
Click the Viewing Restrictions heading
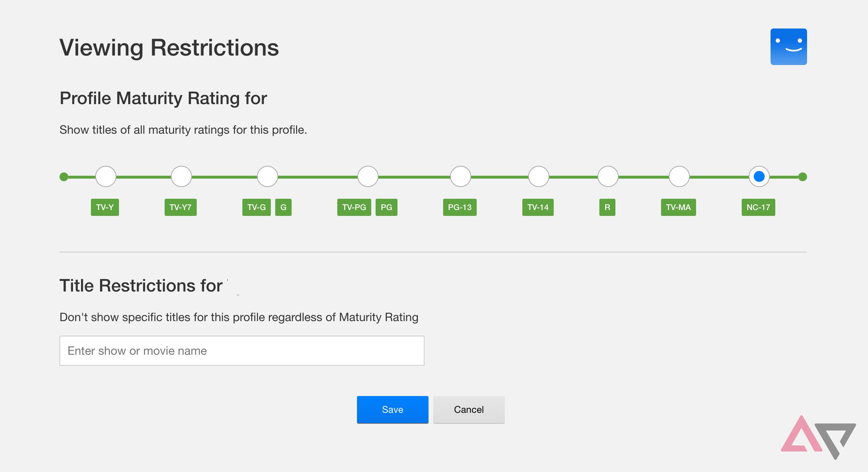pyautogui.click(x=169, y=47)
